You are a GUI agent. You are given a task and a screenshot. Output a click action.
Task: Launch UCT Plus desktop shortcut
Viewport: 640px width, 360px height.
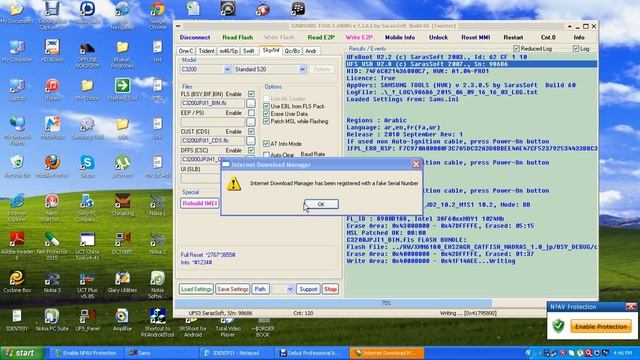click(x=87, y=284)
